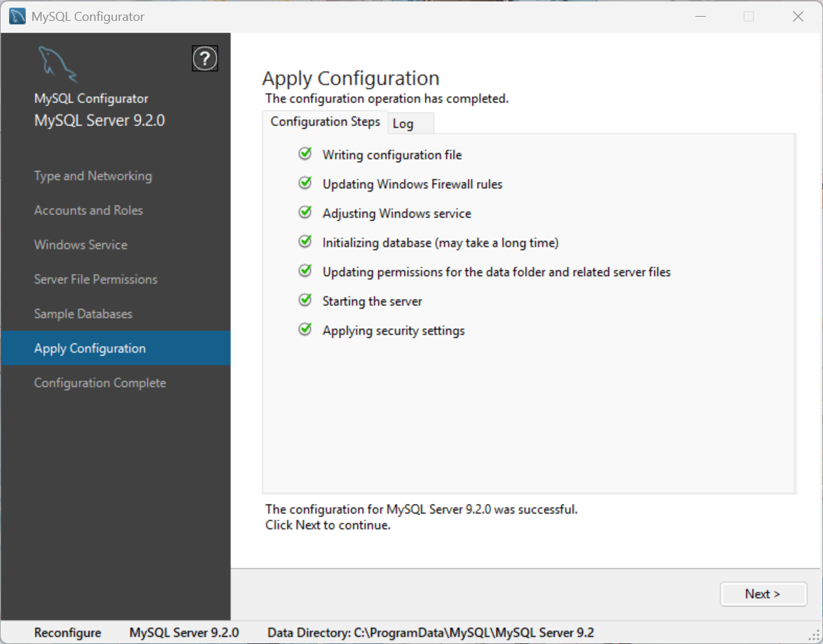Click the 'MySQL Configurator' sidebar title text
Screen dimensions: 823x644
pos(91,99)
